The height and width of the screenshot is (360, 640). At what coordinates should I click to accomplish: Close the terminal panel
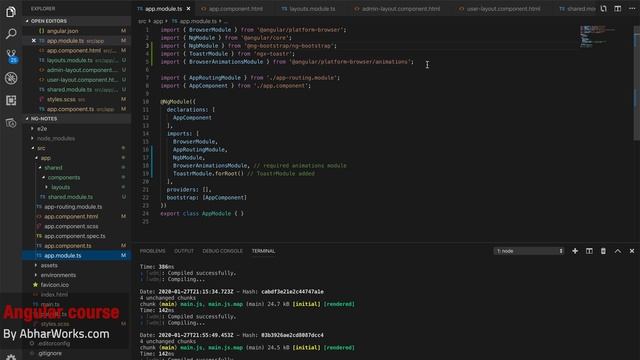tap(632, 251)
